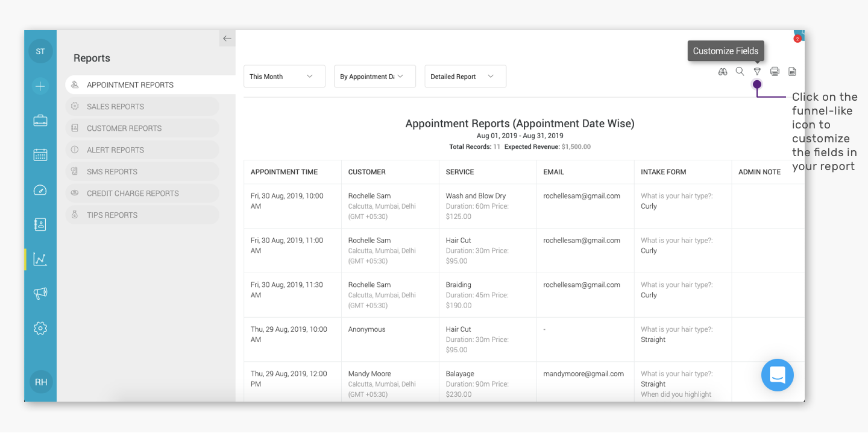Open Alert Reports
The height and width of the screenshot is (433, 868).
pos(142,150)
